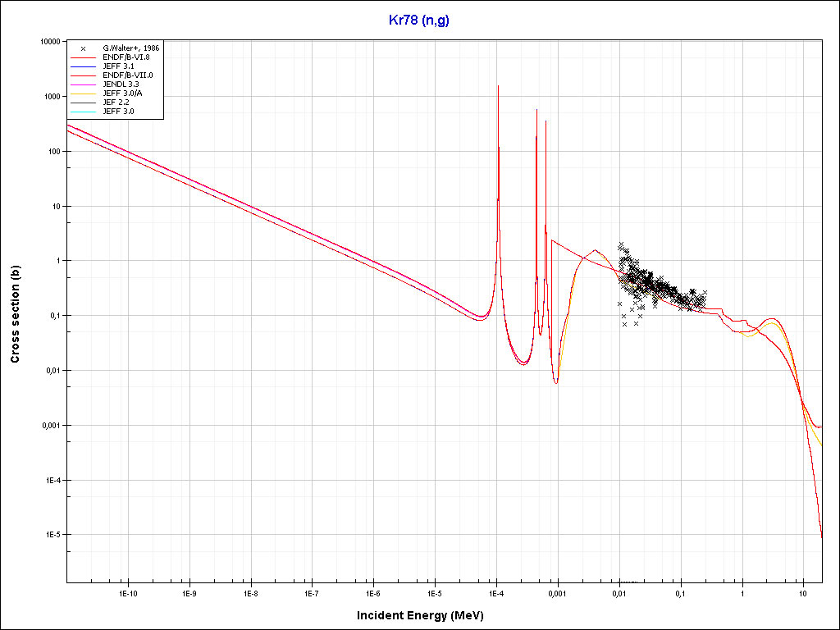This screenshot has height=630, width=840.
Task: Click the cyan JEFF 3.0 legend line
Action: pos(84,111)
